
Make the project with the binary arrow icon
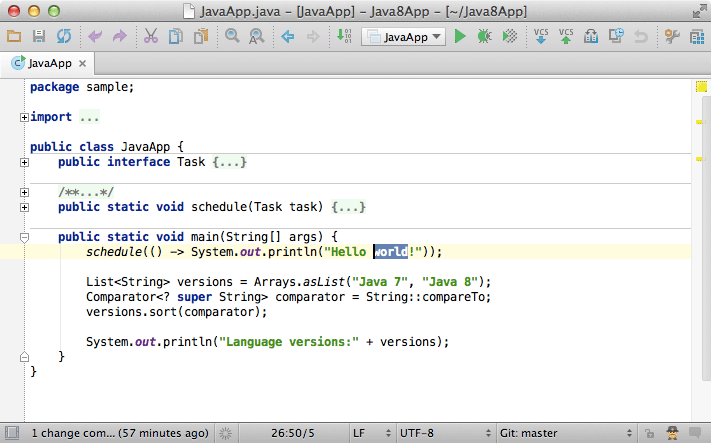pyautogui.click(x=344, y=36)
